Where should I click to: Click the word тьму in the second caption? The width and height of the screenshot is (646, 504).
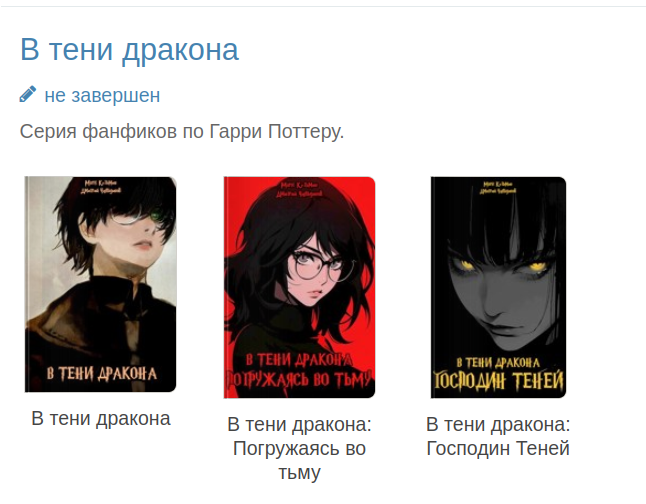click(300, 472)
